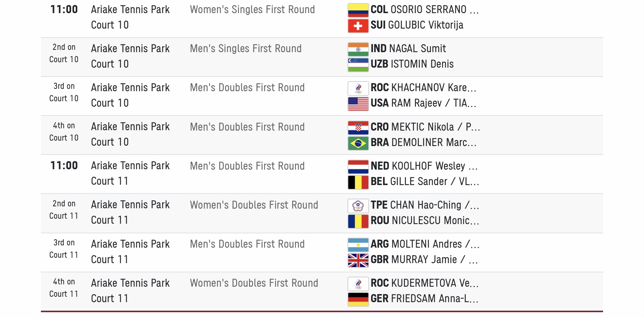Click the Switzerland flag next to GOLUBIC
This screenshot has width=644, height=318.
click(358, 26)
